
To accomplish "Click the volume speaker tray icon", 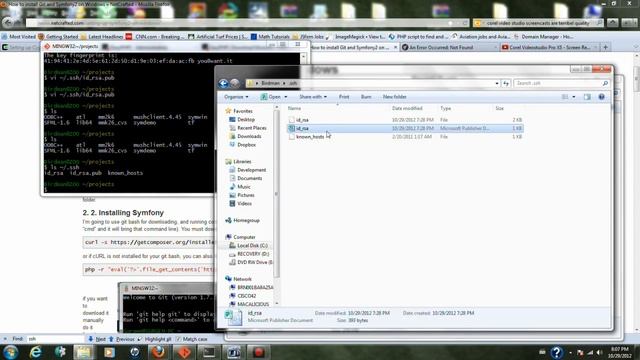I will (x=599, y=352).
